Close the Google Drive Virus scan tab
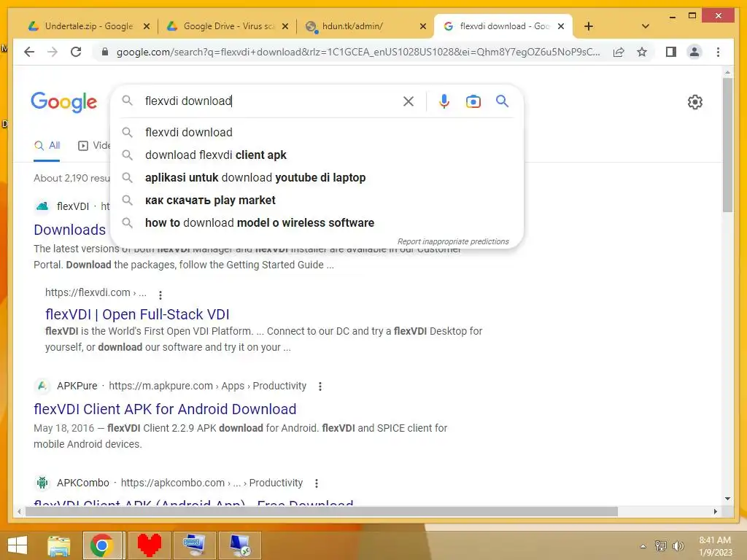The width and height of the screenshot is (747, 560). pyautogui.click(x=285, y=27)
